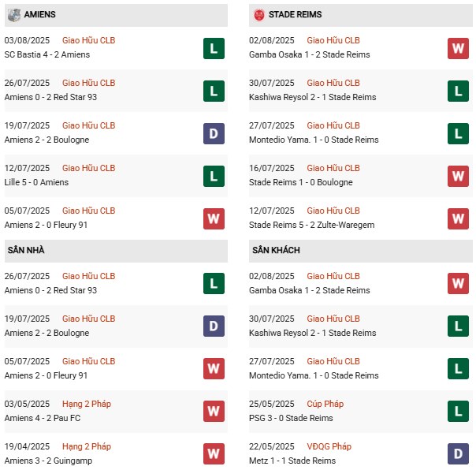Image resolution: width=476 pixels, height=470 pixels.
Task: Open the VĐQG Pháp competition link
Action: (x=329, y=447)
